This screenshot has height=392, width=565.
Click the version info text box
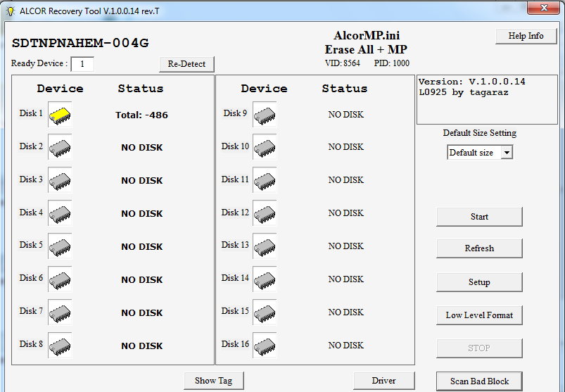tap(487, 99)
